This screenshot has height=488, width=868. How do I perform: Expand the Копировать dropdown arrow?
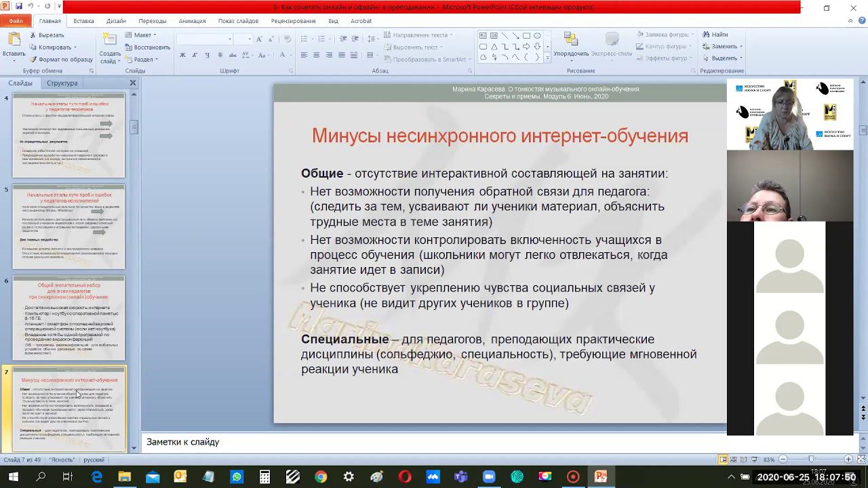[x=75, y=47]
